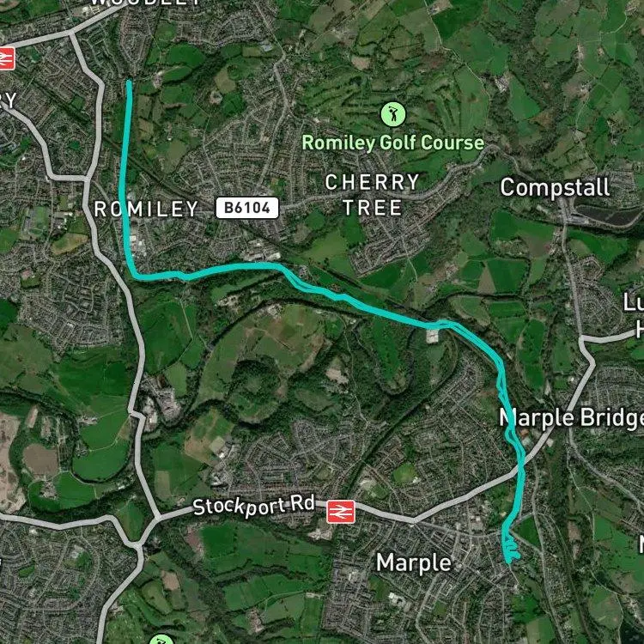Select the railway station icon on Stockport Rd
The image size is (644, 644).
[341, 512]
